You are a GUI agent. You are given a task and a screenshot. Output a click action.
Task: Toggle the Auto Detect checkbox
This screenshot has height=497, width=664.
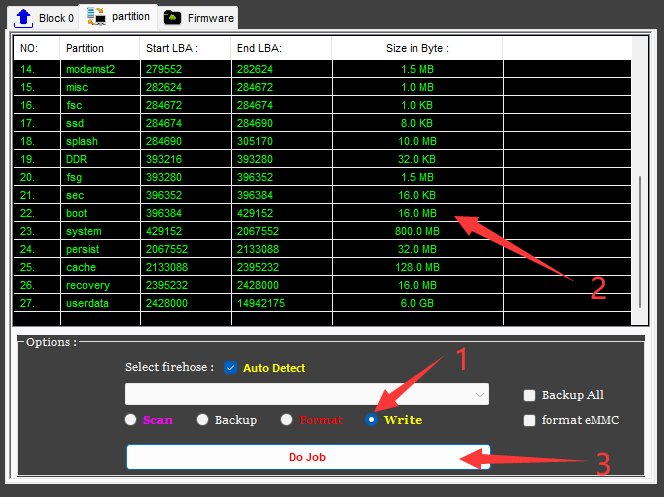[x=231, y=368]
